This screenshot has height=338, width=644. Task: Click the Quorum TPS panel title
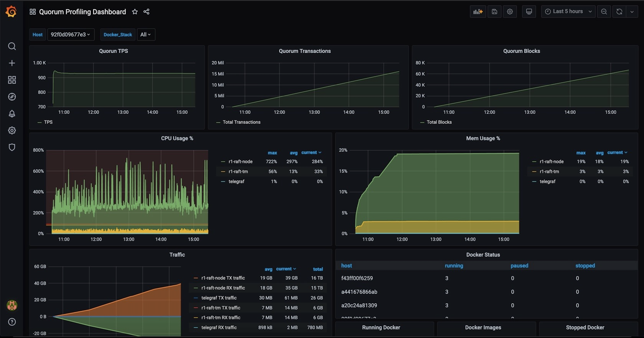[113, 51]
